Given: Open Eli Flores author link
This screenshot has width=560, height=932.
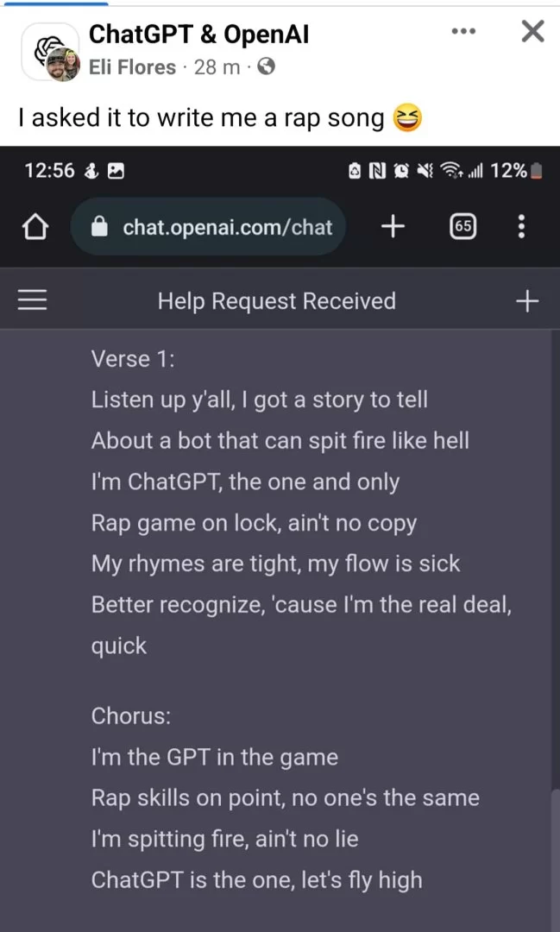Looking at the screenshot, I should click(132, 67).
